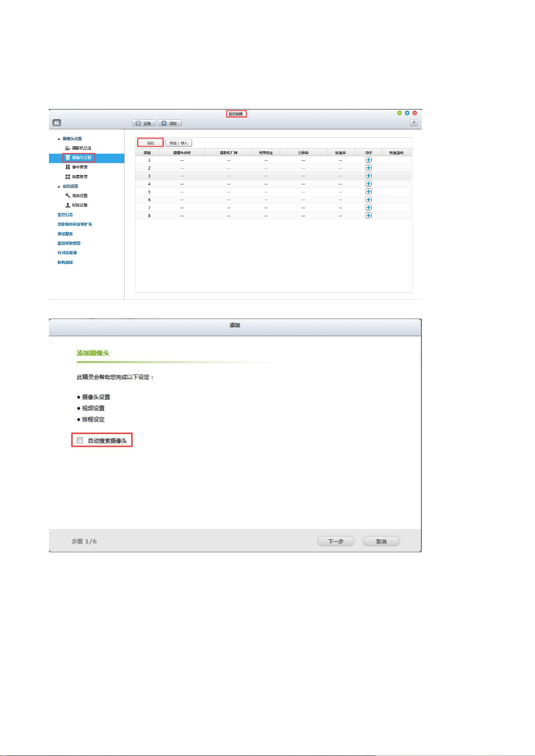The width and height of the screenshot is (535, 756).
Task: Click the sidebar panel icon at the top left
Action: coord(57,123)
